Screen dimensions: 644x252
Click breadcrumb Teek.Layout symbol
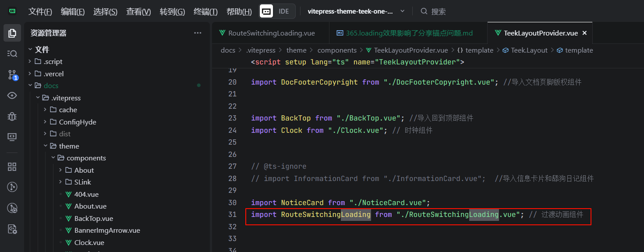pyautogui.click(x=525, y=50)
